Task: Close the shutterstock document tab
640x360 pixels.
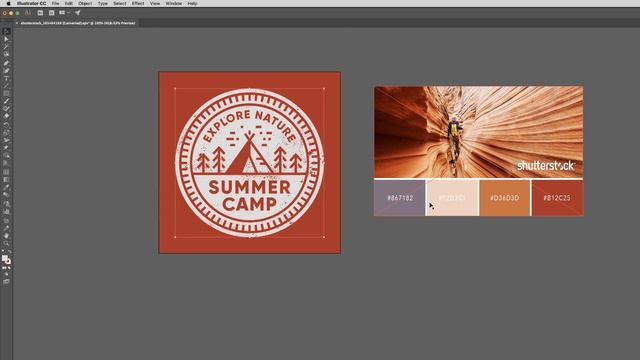Action: point(17,23)
